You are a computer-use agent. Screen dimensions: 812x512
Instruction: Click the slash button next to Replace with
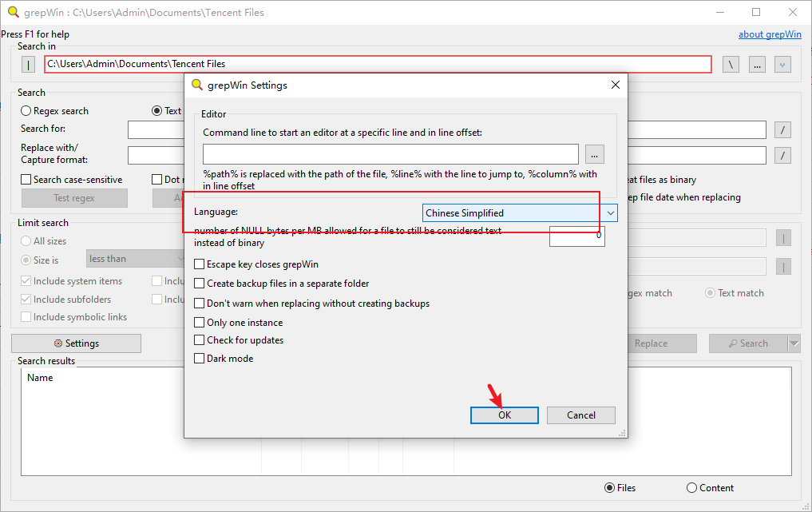coord(784,155)
